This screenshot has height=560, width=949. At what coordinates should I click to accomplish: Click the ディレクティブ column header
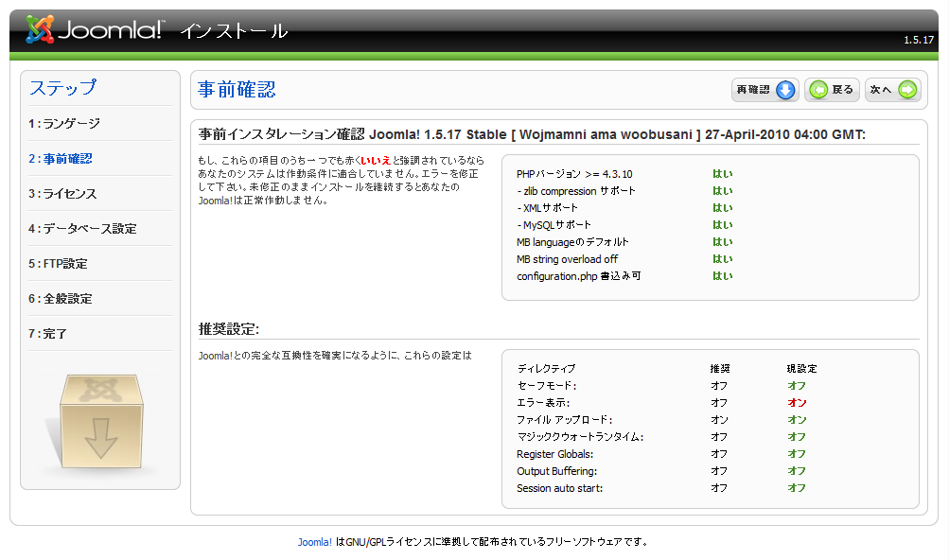(547, 369)
